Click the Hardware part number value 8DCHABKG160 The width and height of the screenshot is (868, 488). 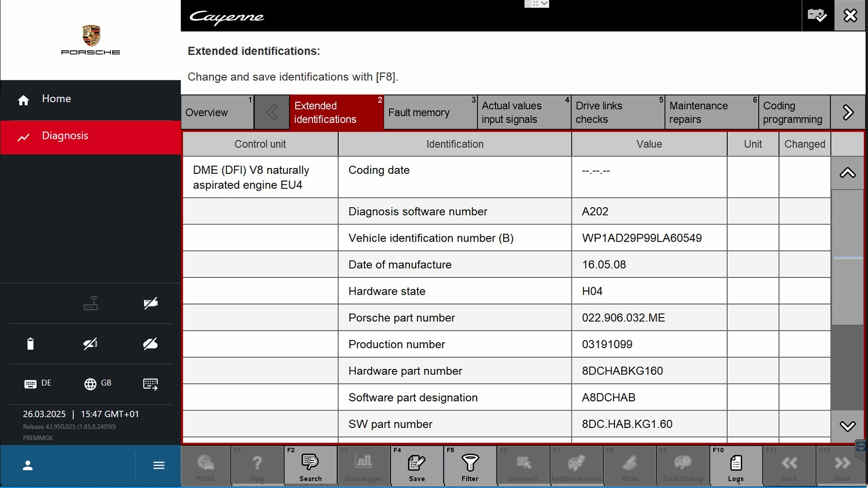622,371
